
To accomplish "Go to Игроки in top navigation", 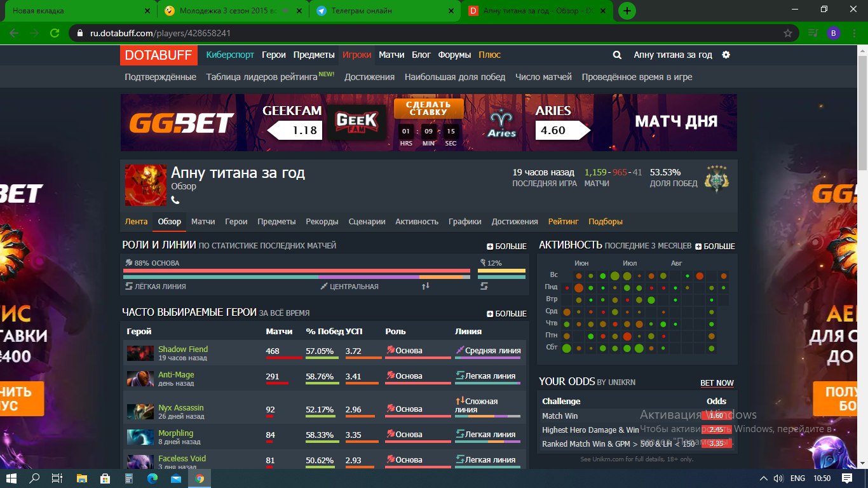I will pos(356,55).
